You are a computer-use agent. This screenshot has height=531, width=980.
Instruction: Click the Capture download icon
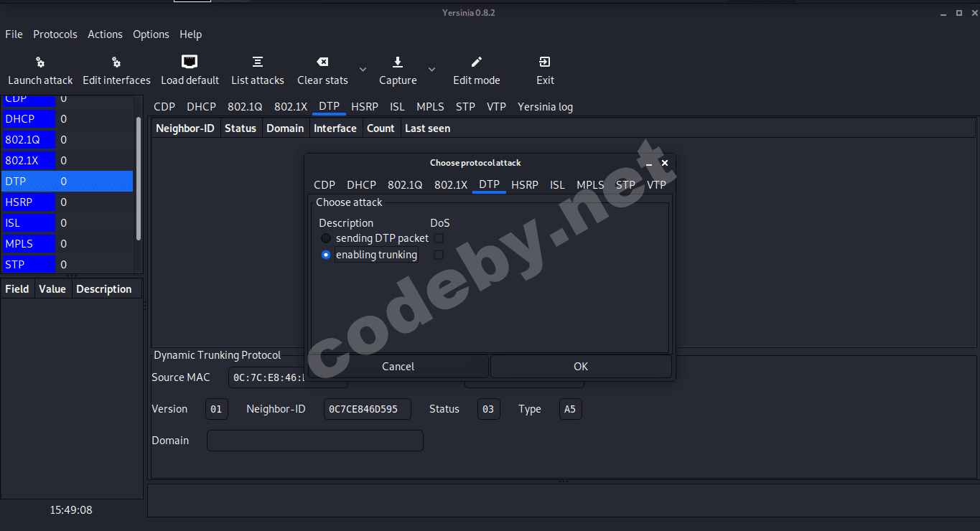tap(398, 62)
